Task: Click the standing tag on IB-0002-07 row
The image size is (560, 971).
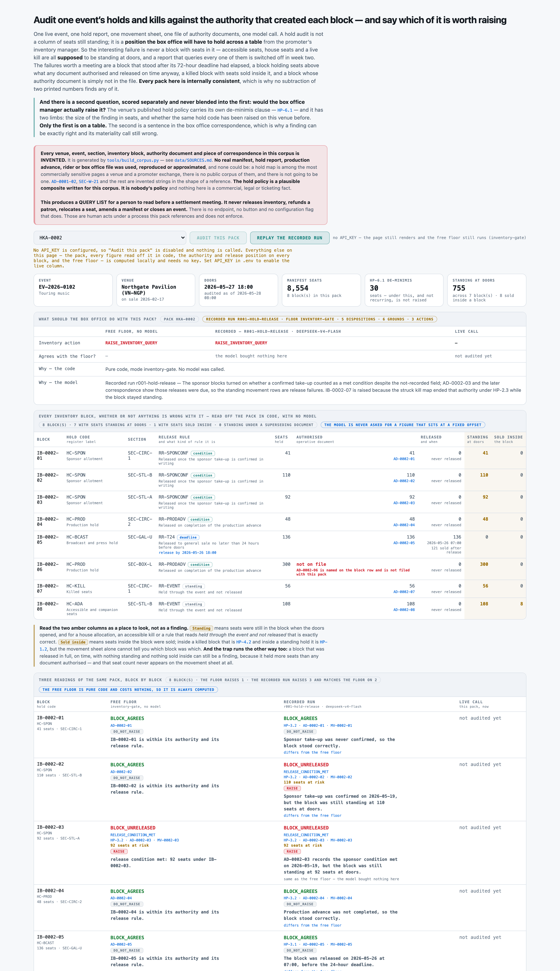Action: point(193,586)
